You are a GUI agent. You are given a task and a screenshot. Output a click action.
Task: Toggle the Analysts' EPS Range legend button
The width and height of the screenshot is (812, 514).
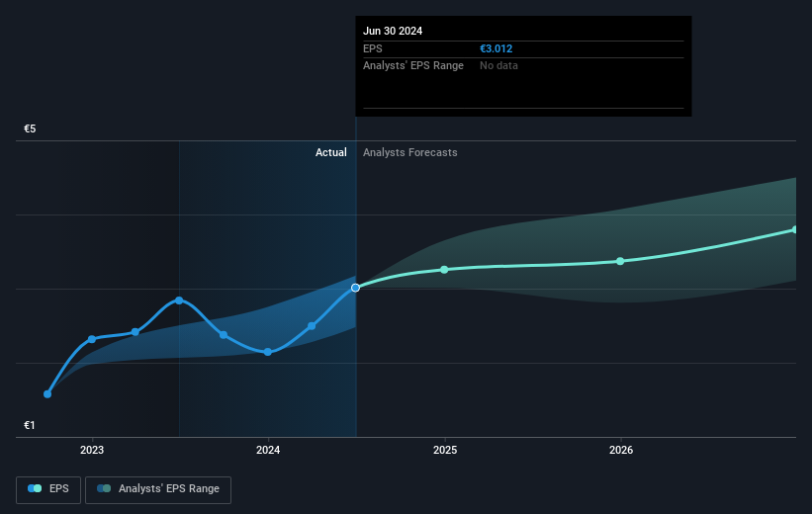coord(158,489)
